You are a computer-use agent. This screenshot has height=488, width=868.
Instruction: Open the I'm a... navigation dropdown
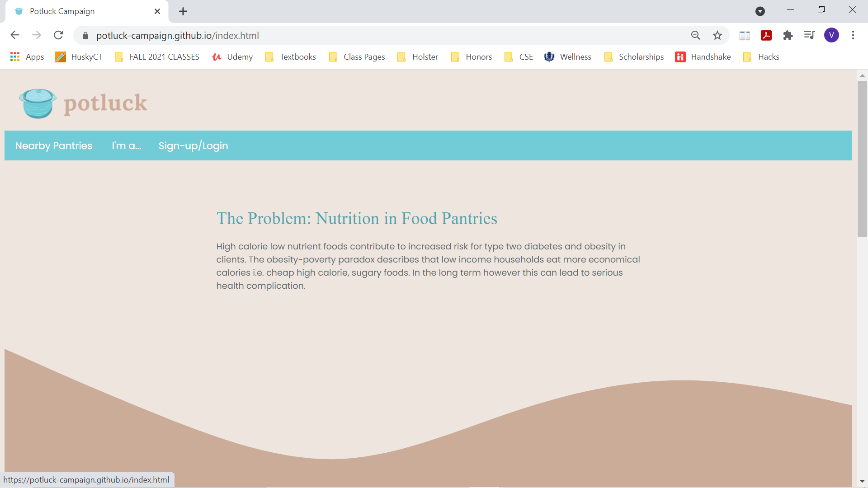(127, 145)
